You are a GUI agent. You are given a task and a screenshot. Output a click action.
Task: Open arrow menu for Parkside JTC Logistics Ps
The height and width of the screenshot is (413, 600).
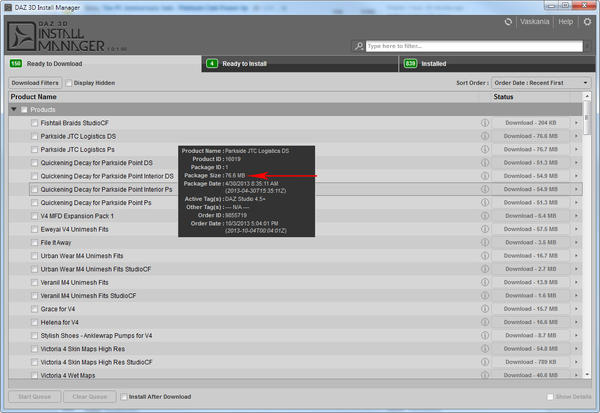(576, 149)
